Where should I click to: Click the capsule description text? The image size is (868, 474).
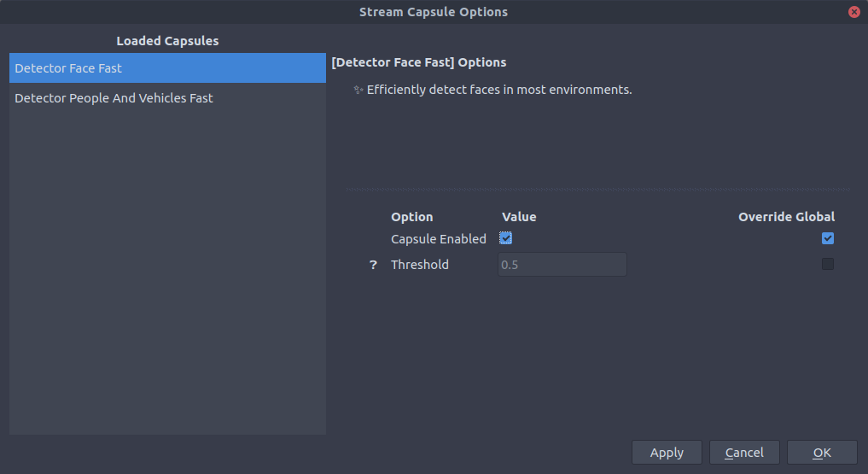(499, 90)
